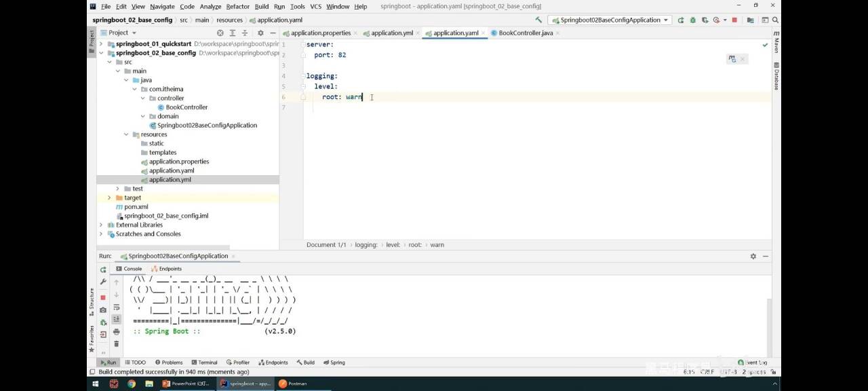Open the Event Log
The image size is (868, 391).
coord(753,362)
